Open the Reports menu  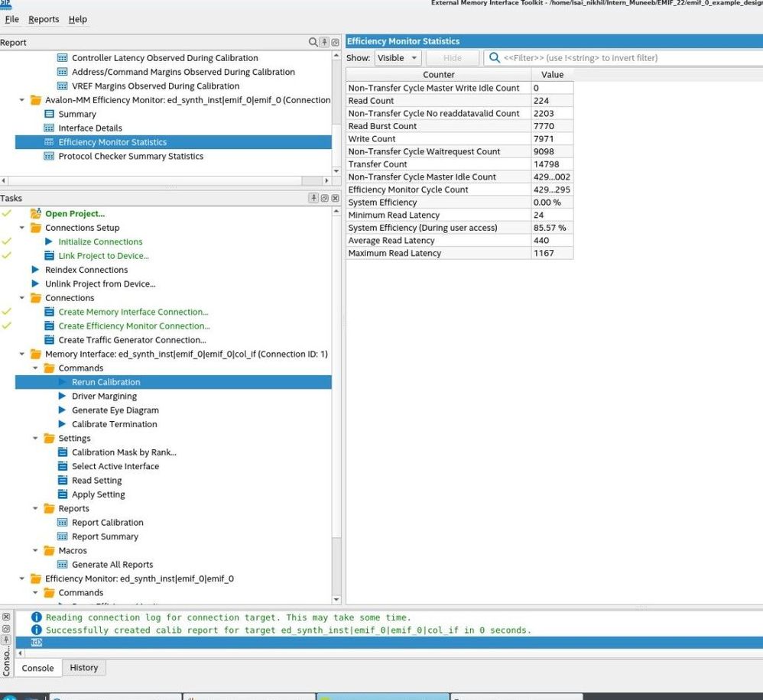44,19
